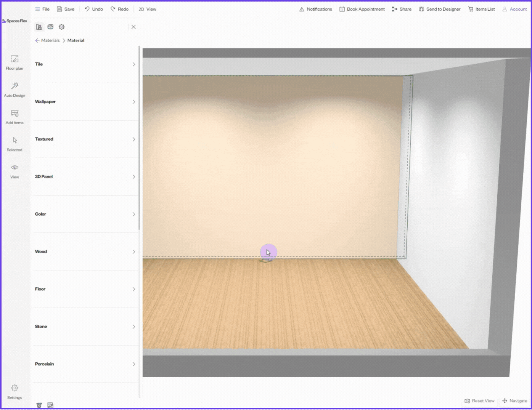This screenshot has height=410, width=532.
Task: Expand the Tile material category
Action: [x=85, y=64]
